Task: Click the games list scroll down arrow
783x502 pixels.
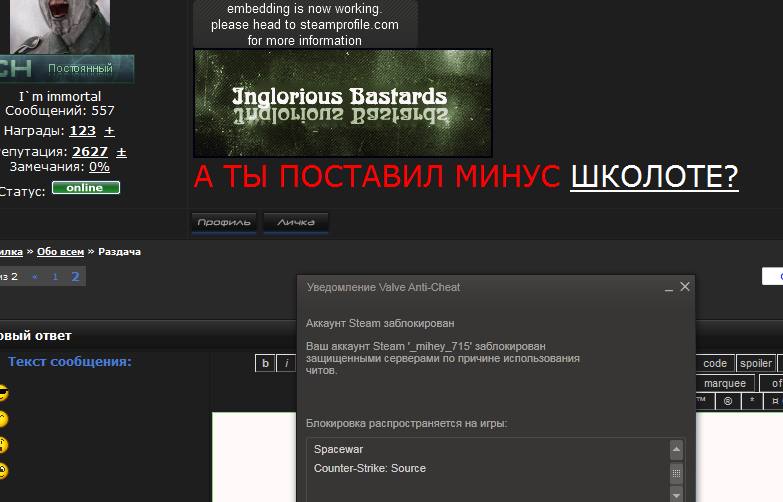Action: click(x=676, y=496)
